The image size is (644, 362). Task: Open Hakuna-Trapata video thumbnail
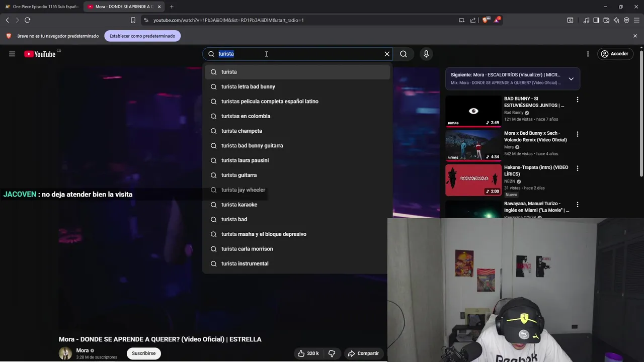click(x=473, y=180)
